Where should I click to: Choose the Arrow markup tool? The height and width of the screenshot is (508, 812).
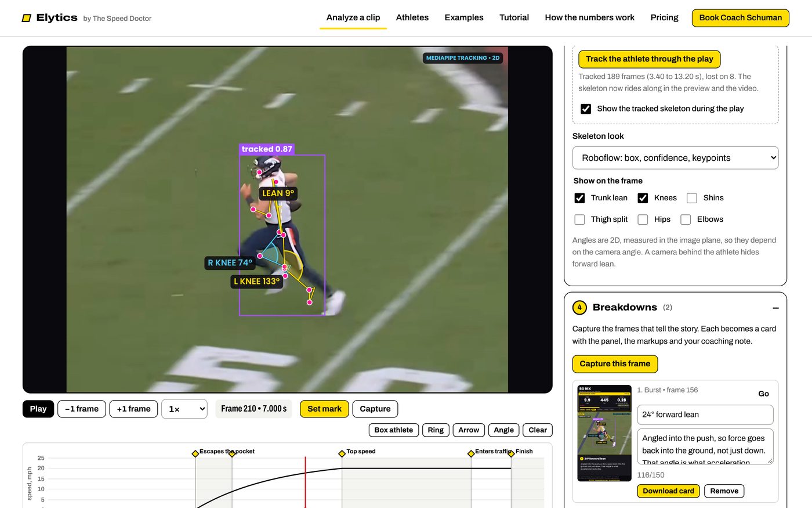(469, 430)
